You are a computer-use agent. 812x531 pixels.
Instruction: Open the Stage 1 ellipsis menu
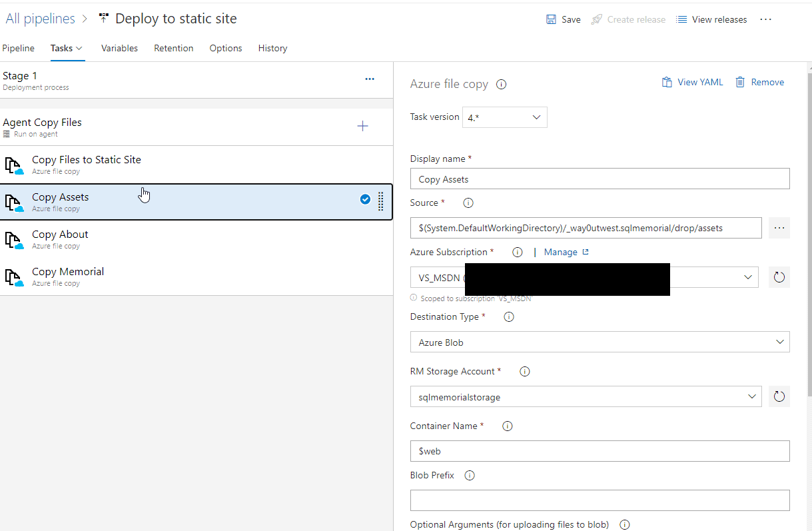[370, 79]
